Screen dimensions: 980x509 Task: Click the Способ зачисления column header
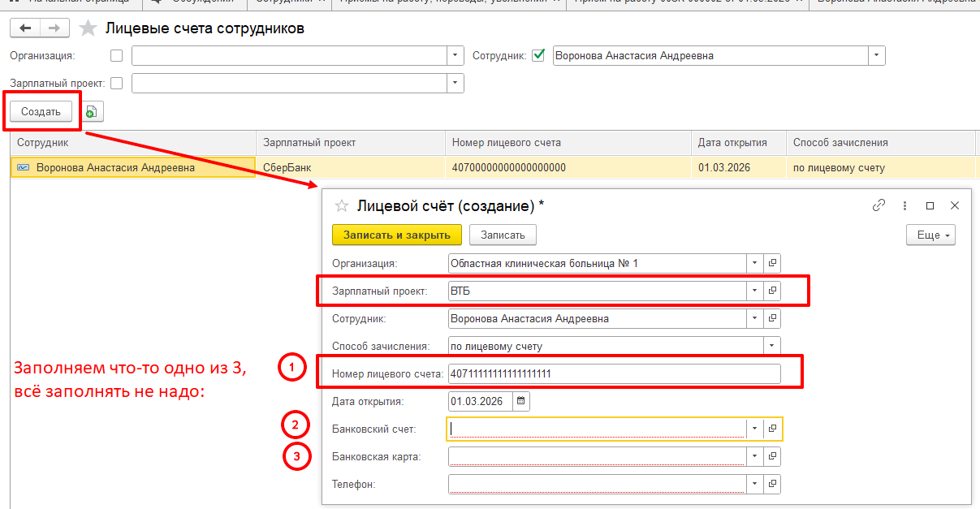click(840, 142)
